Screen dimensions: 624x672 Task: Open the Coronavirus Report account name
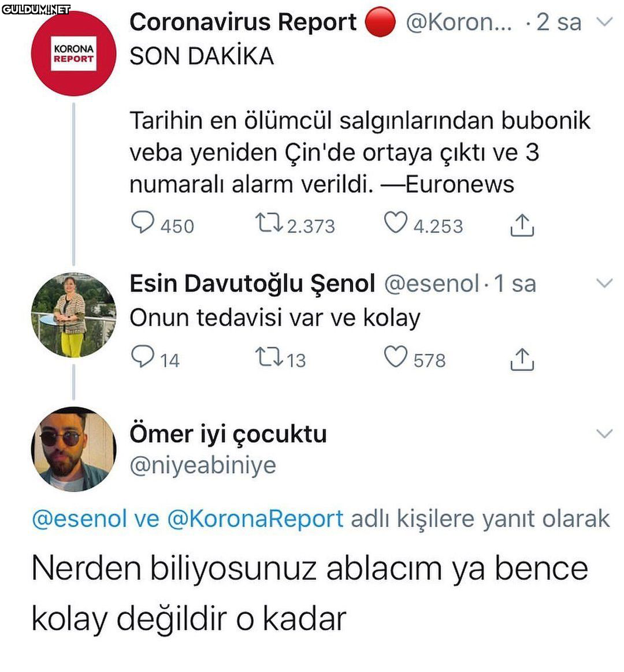pos(243,22)
